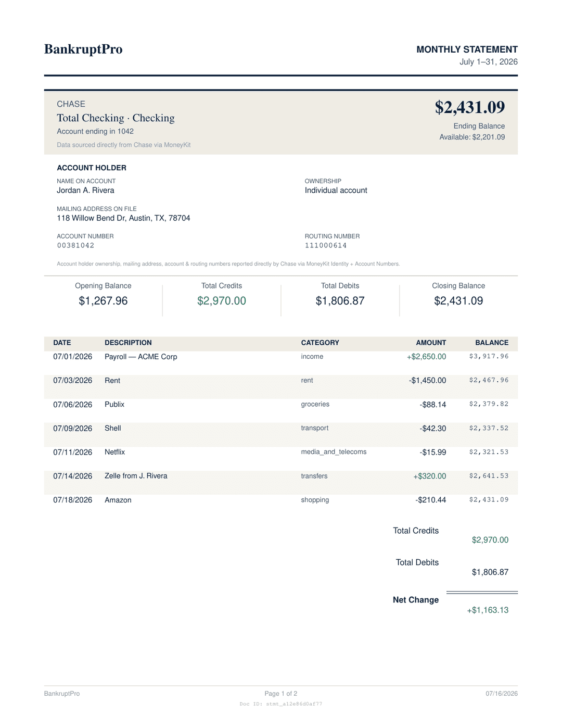Click the media_and_telecoms category cell

point(334,453)
